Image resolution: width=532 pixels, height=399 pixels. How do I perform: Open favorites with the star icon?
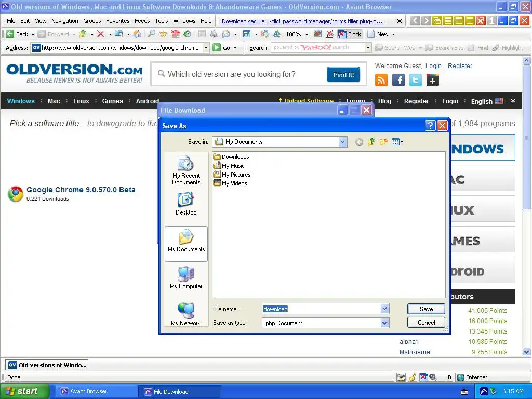(163, 34)
